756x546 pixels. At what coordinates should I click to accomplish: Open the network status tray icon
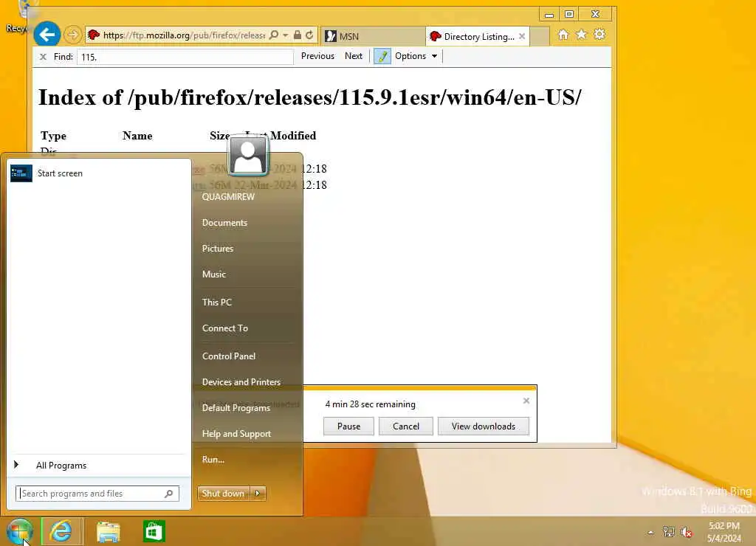coord(668,532)
